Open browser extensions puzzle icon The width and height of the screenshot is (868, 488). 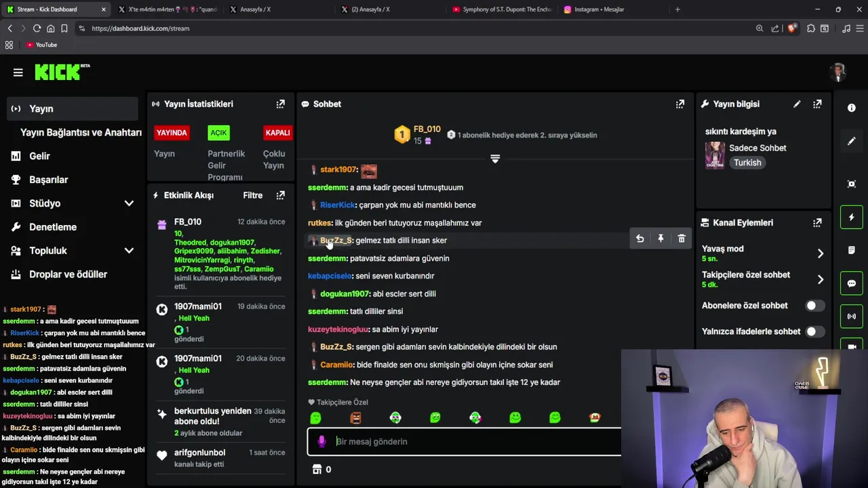click(810, 28)
